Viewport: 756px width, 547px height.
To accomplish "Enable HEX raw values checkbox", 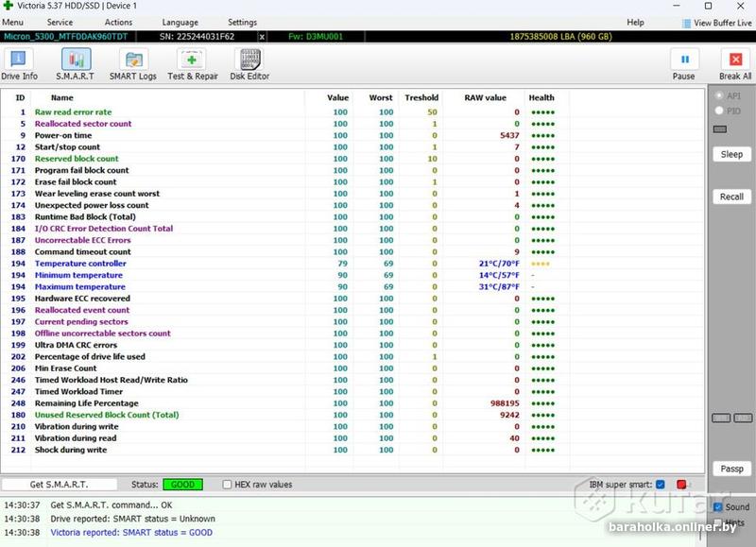I will pos(227,485).
